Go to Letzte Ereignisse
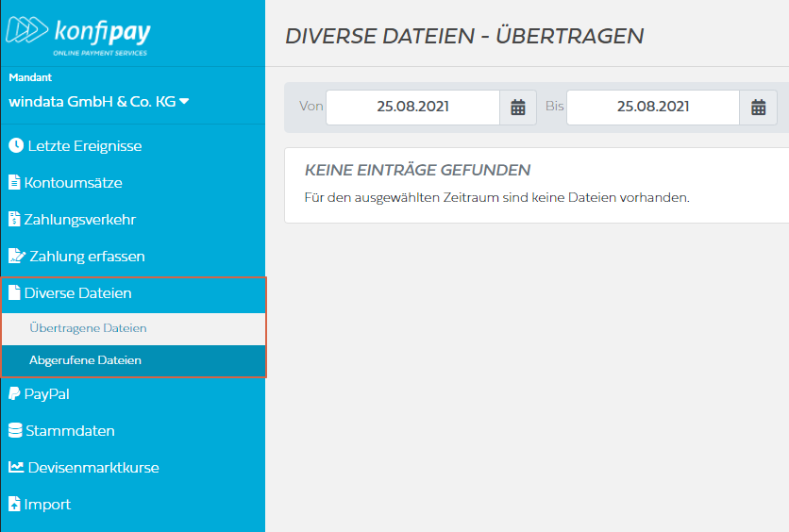Screen dimensions: 789x532 (x=85, y=146)
